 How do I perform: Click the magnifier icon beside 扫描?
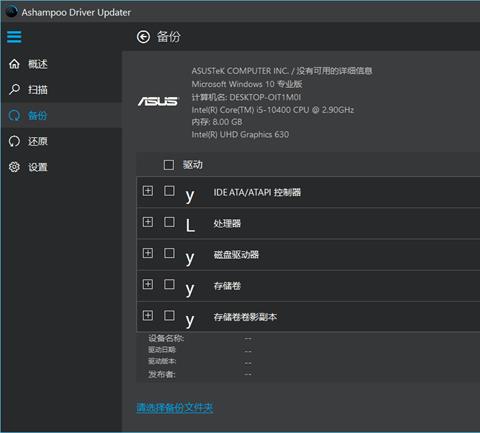(x=14, y=89)
